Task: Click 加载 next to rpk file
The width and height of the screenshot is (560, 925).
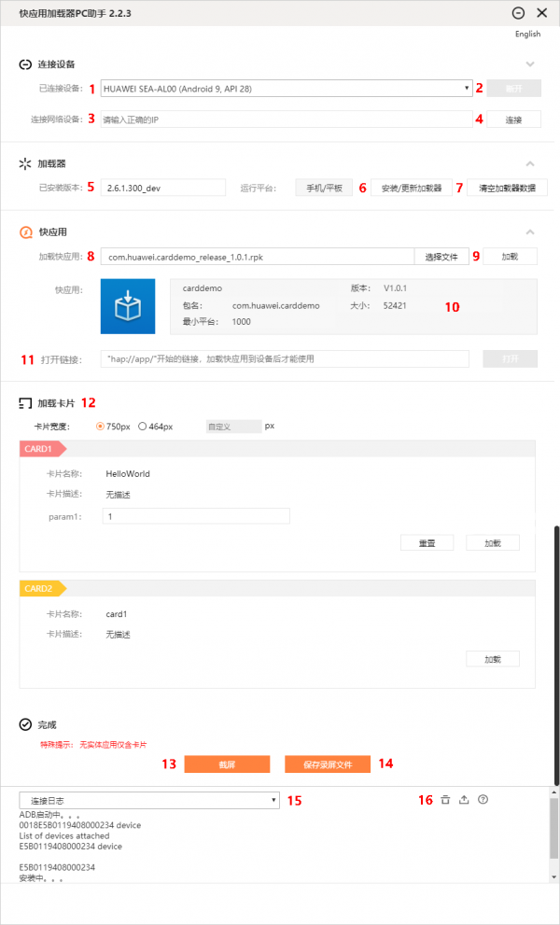Action: pyautogui.click(x=511, y=257)
